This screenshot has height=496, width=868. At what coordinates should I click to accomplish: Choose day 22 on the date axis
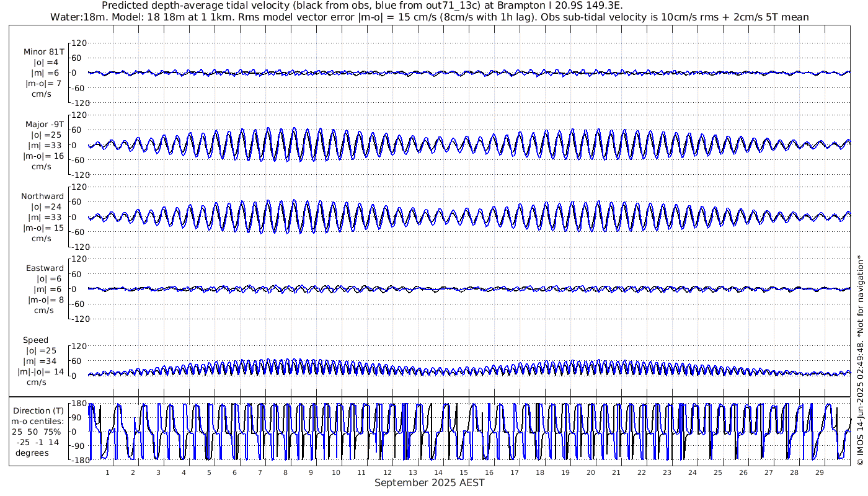coord(641,472)
